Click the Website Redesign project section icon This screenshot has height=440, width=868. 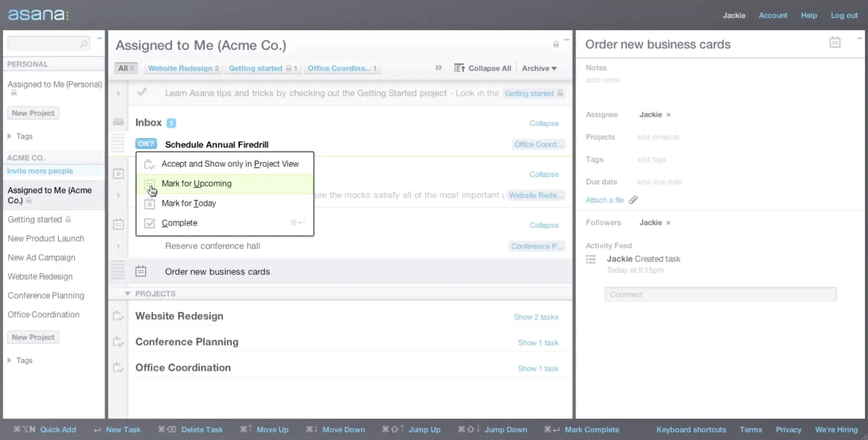pyautogui.click(x=118, y=316)
